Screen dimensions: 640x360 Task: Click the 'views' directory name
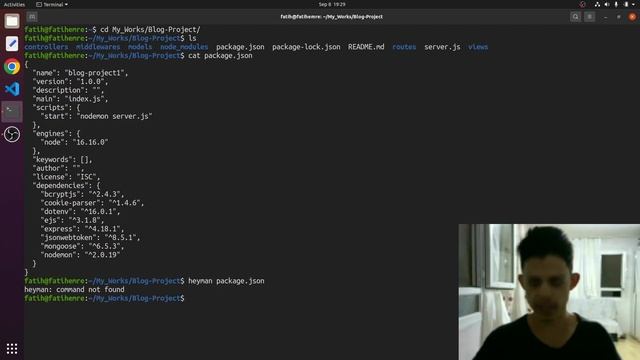pyautogui.click(x=478, y=47)
